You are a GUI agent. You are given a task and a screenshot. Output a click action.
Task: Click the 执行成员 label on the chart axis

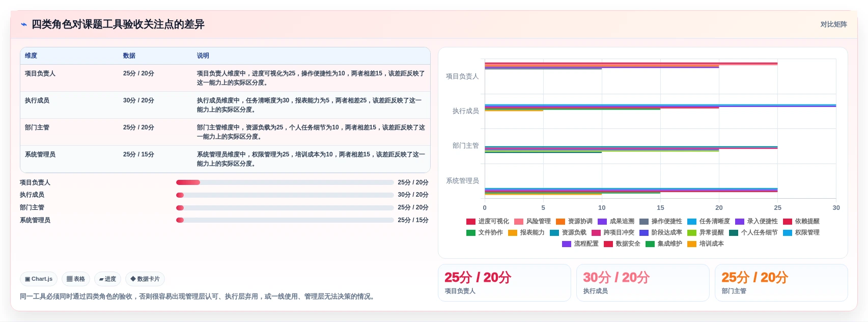466,111
